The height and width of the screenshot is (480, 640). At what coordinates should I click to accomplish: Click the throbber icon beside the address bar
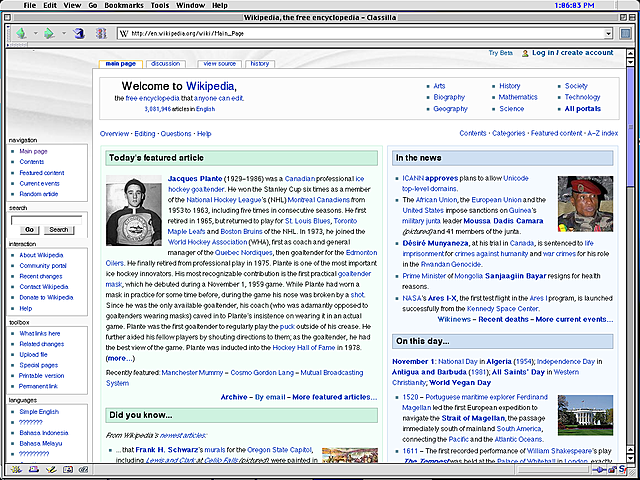(x=625, y=33)
